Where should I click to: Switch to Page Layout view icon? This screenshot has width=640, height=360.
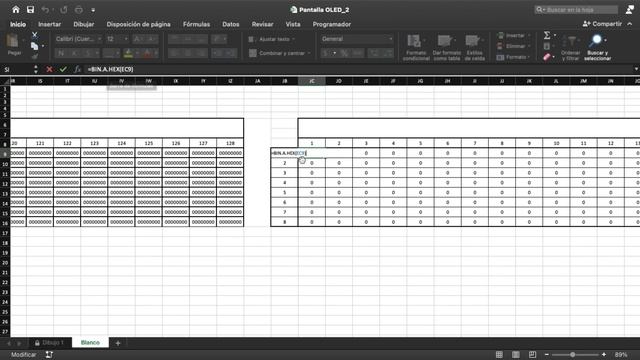[516, 355]
